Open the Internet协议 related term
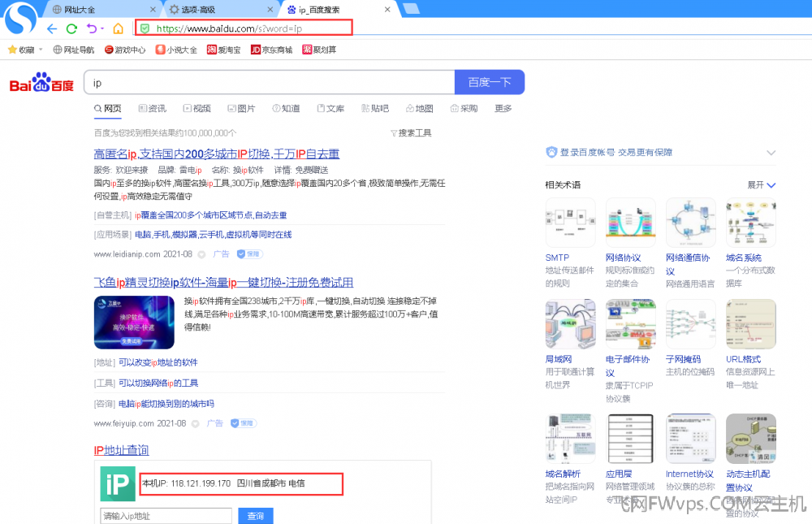Viewport: 812px width, 524px height. (x=689, y=474)
